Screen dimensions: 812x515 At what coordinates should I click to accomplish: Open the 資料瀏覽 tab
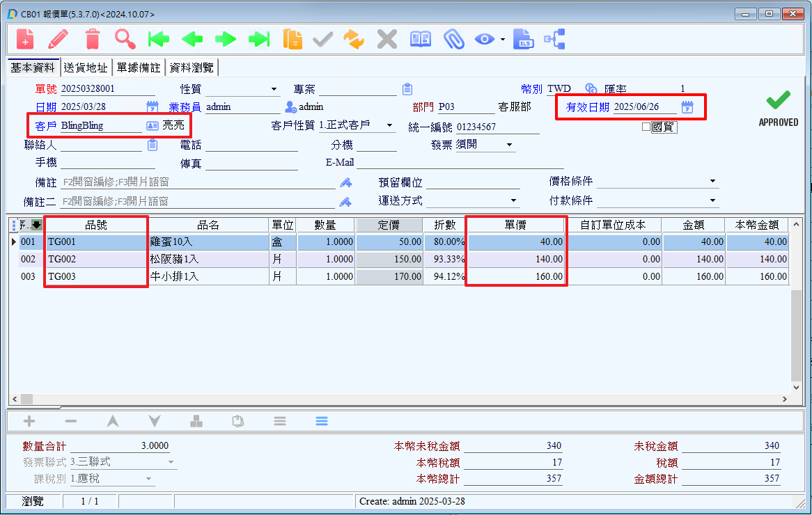click(192, 68)
